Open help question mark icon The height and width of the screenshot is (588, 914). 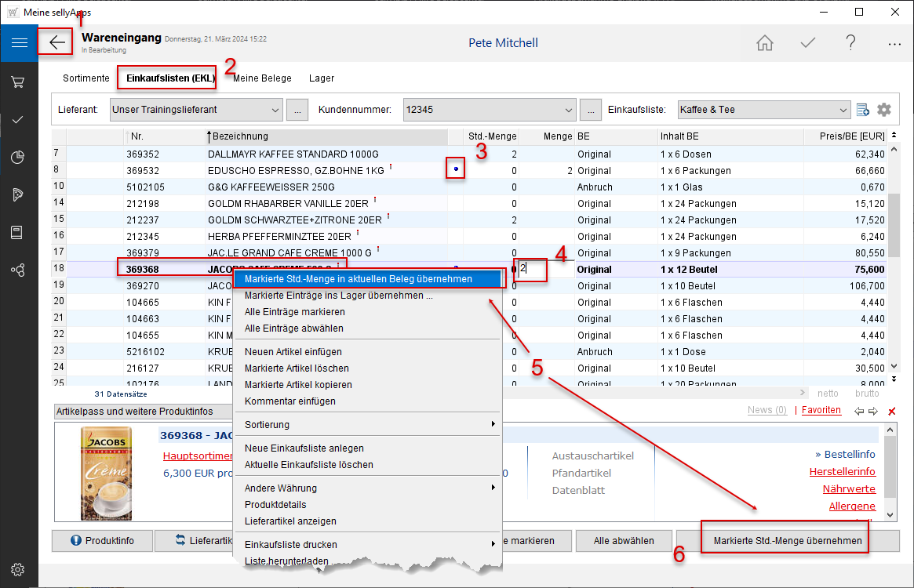click(x=850, y=43)
